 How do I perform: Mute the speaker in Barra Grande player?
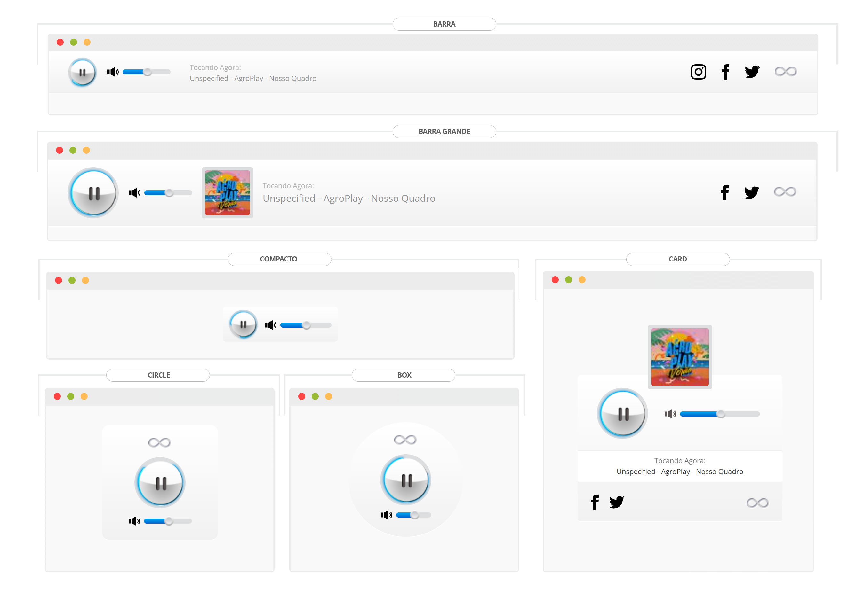134,193
